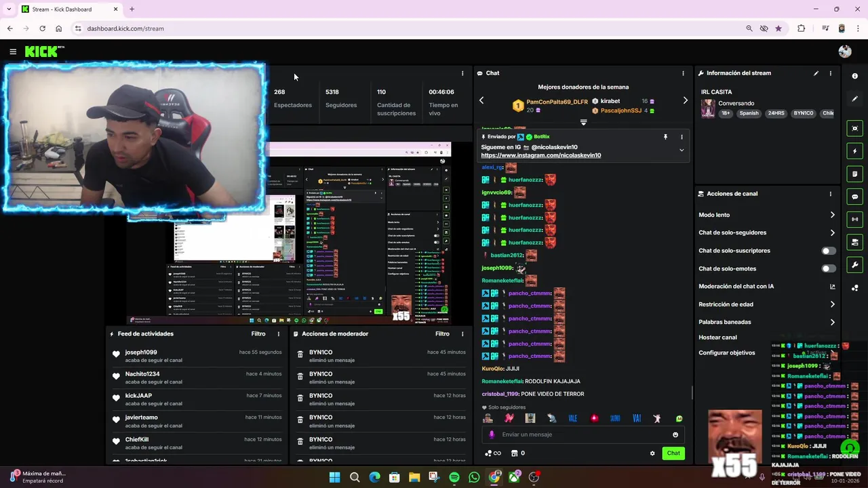Viewport: 868px width, 488px height.
Task: Toggle the channel actions panel sidebar icon
Action: [x=854, y=242]
